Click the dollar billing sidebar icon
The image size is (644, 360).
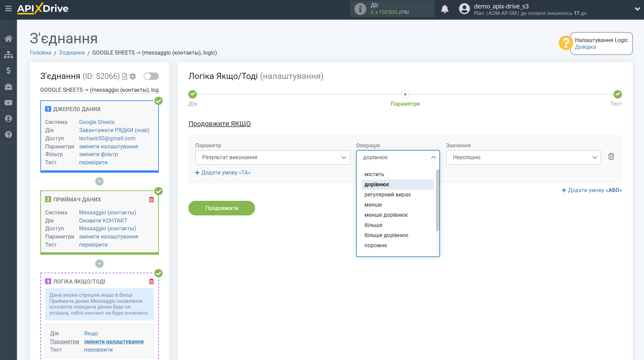(x=8, y=70)
